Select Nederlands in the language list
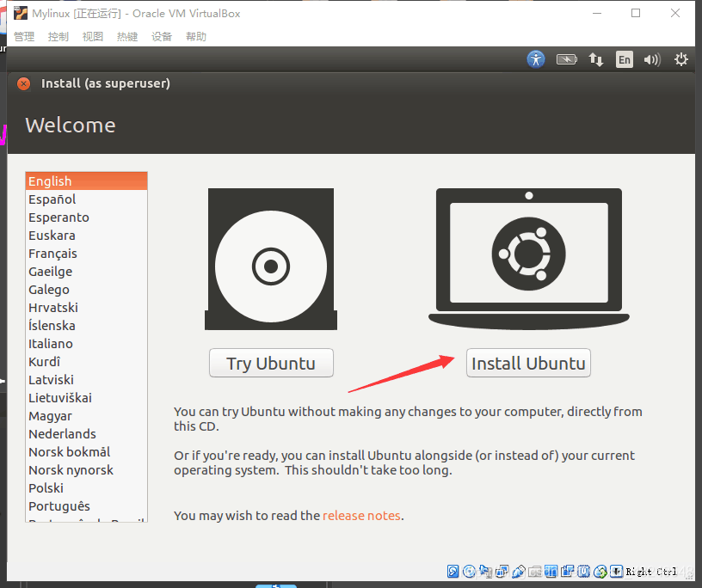Screen dimensions: 702x588 tap(86, 434)
